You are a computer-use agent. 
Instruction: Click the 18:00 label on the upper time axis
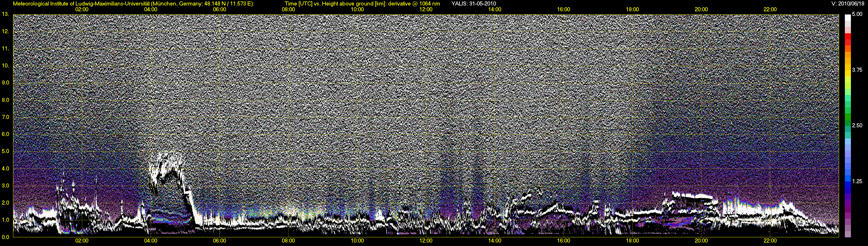632,10
